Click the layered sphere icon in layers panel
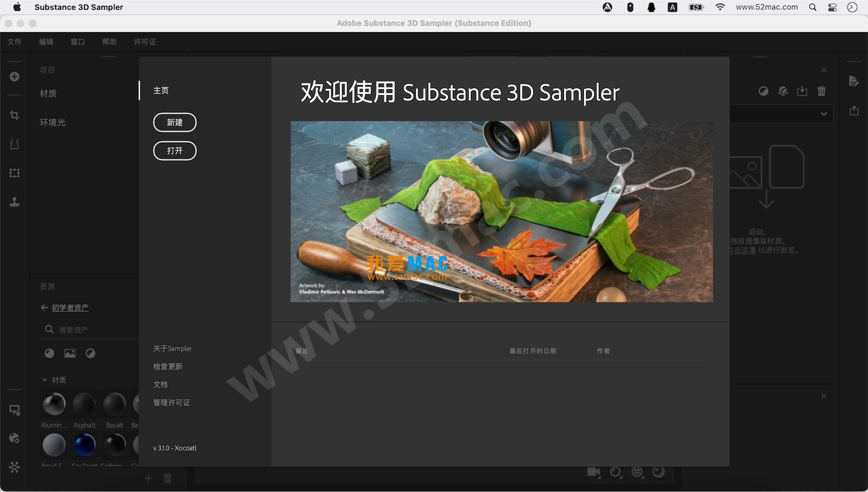 783,91
